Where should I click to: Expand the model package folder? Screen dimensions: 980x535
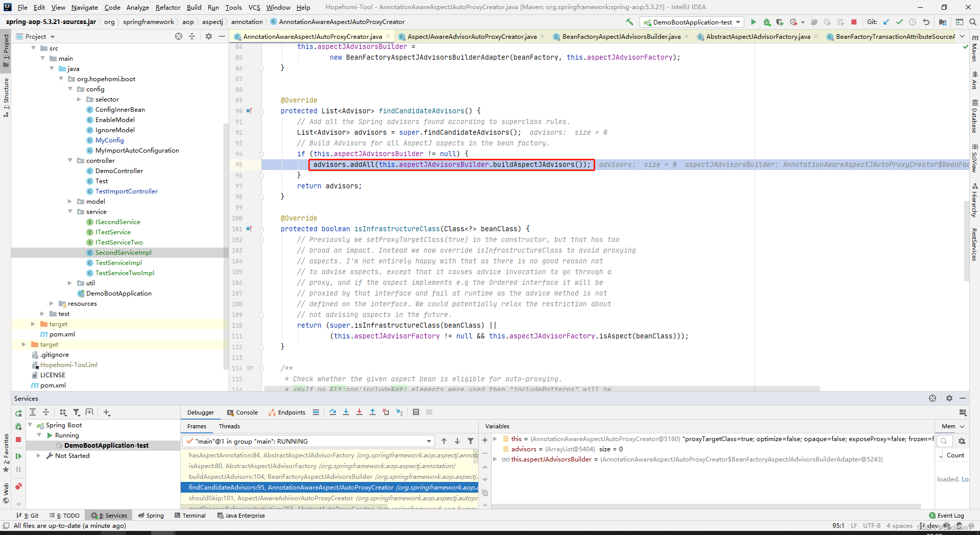point(70,201)
